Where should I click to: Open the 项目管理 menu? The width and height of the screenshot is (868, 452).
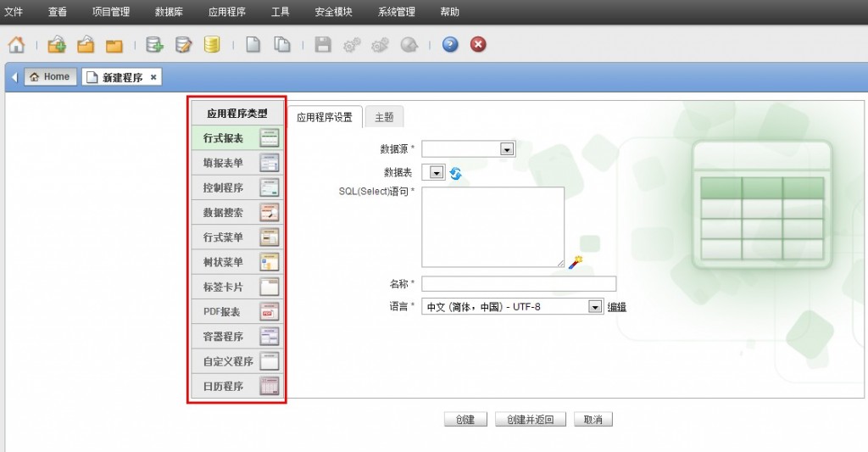[111, 12]
